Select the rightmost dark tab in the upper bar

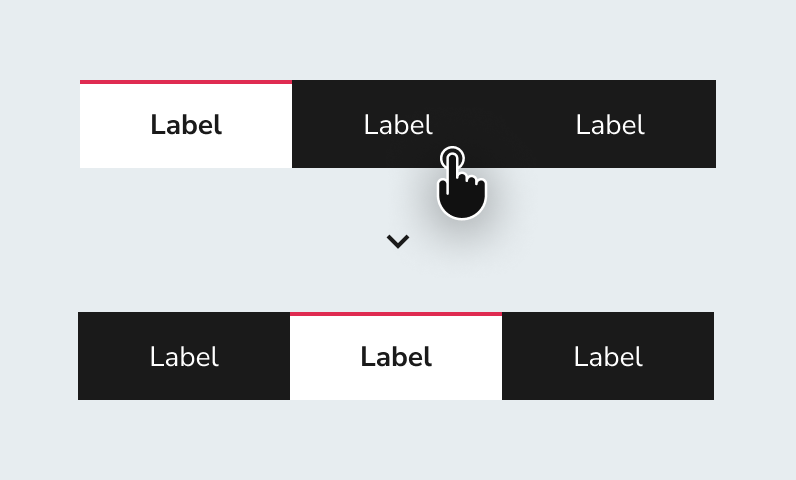[x=610, y=124]
